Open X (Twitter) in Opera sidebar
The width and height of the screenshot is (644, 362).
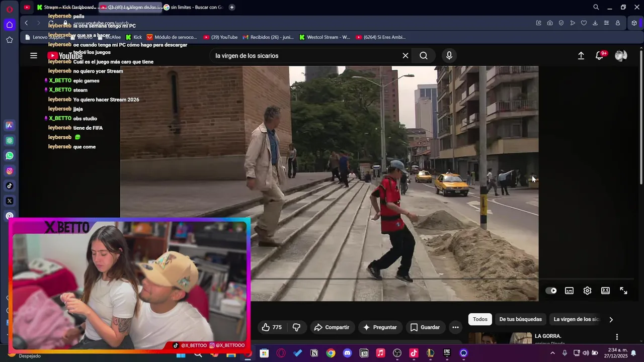click(x=10, y=201)
